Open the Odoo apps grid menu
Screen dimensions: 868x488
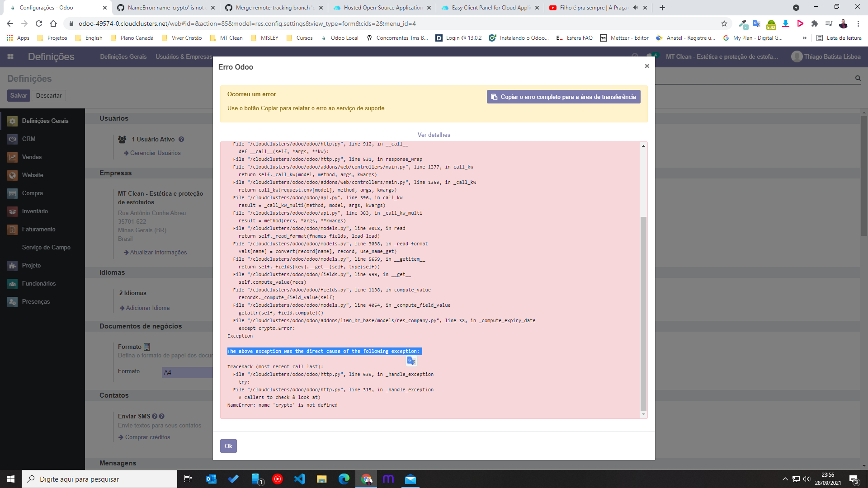click(11, 56)
